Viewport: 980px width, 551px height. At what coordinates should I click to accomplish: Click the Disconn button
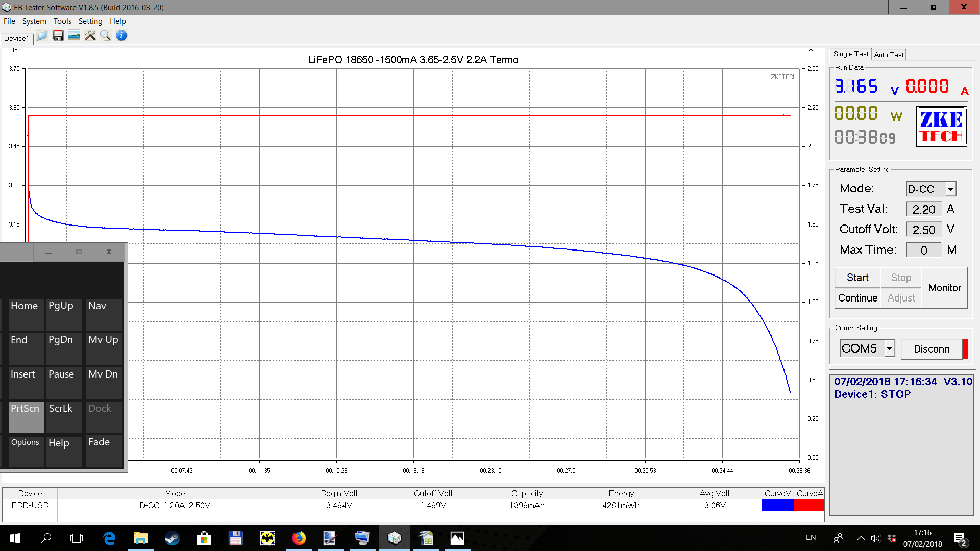932,349
